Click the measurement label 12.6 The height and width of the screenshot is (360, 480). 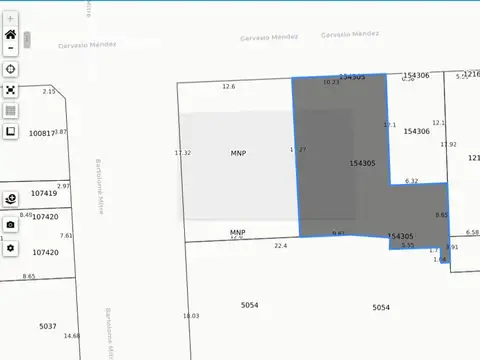(229, 86)
